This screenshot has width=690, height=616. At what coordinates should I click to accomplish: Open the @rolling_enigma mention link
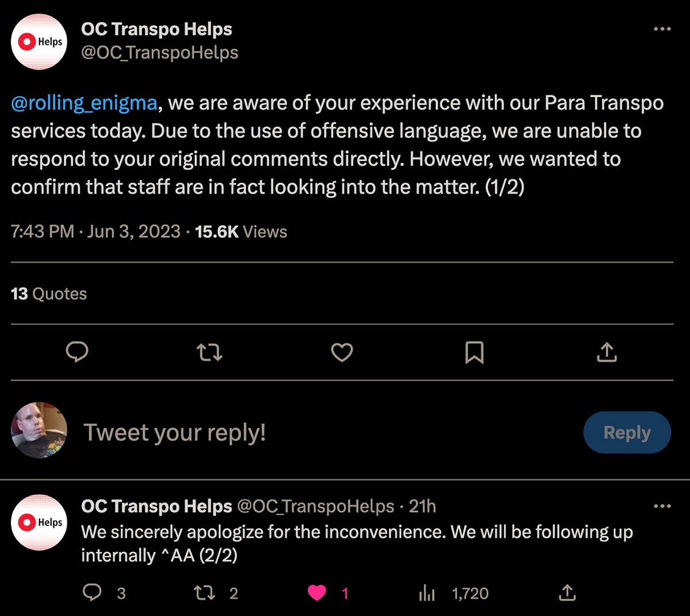pos(84,103)
